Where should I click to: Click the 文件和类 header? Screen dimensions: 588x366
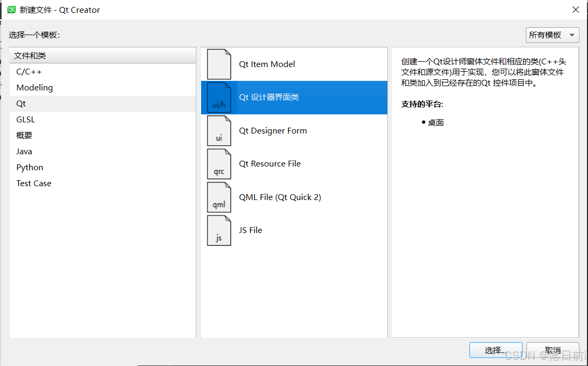[x=102, y=55]
